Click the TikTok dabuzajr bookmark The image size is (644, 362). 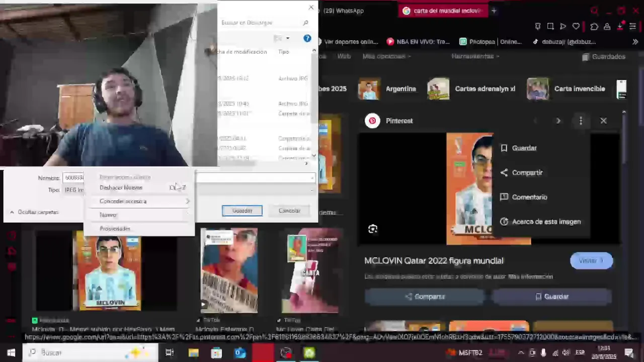click(564, 42)
